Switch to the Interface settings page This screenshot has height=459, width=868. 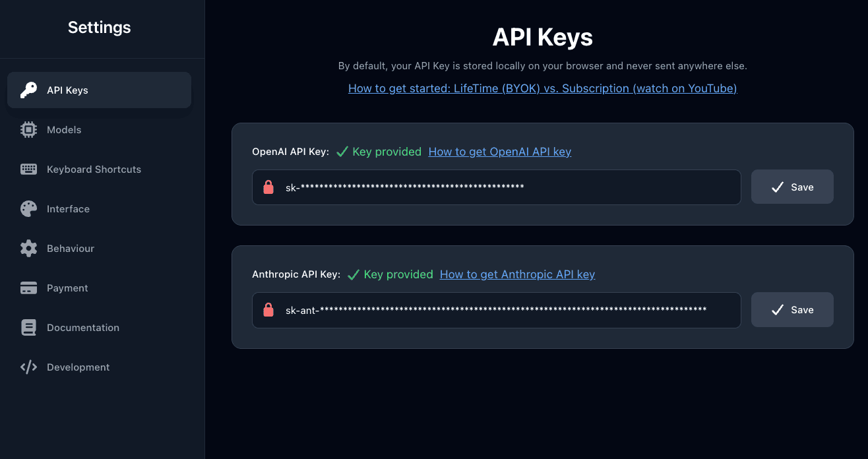pos(68,209)
